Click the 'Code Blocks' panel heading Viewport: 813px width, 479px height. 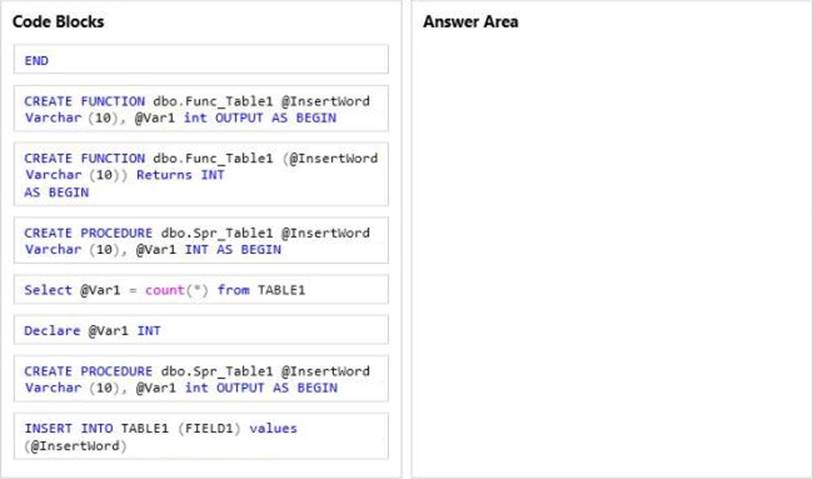pyautogui.click(x=58, y=21)
